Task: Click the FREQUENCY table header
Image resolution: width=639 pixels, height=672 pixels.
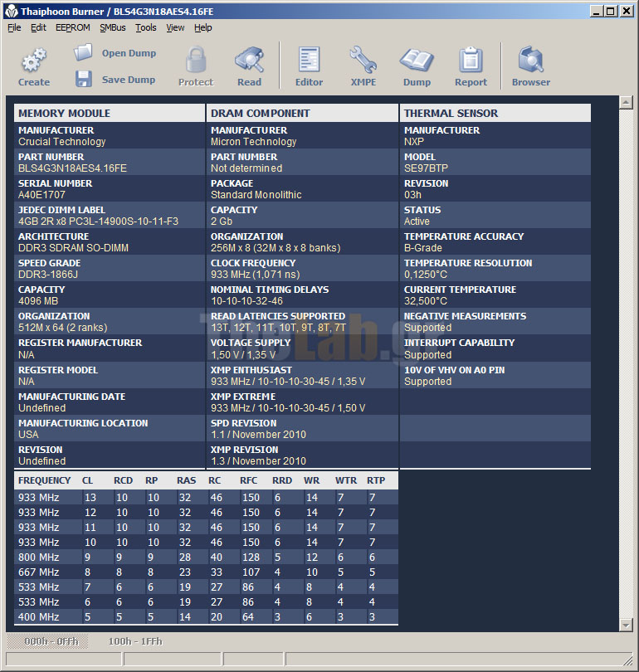Action: click(44, 480)
